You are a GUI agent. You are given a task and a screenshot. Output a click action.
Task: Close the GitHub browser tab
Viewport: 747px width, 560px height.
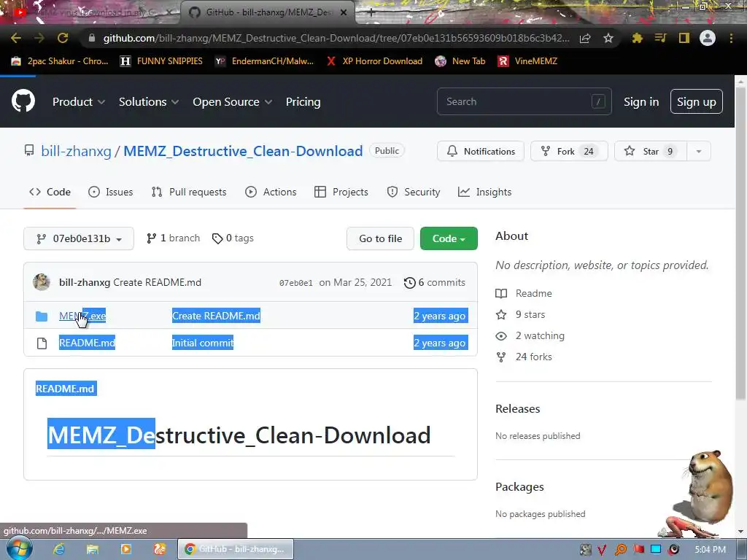point(344,12)
